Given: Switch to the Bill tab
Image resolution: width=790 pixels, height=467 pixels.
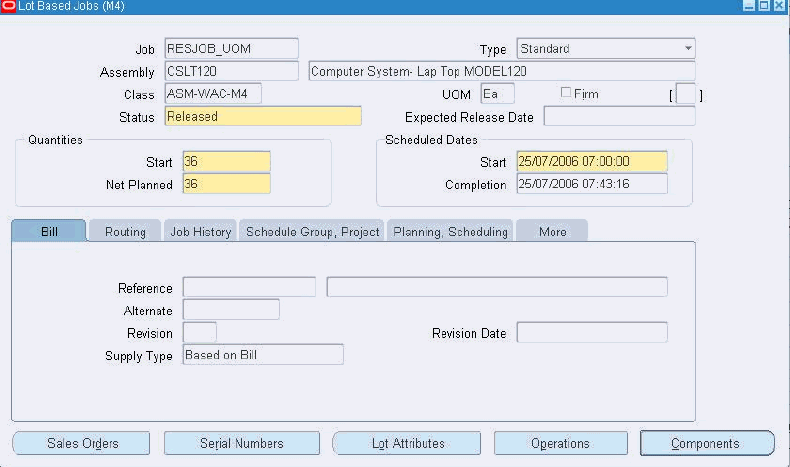Looking at the screenshot, I should coord(49,231).
